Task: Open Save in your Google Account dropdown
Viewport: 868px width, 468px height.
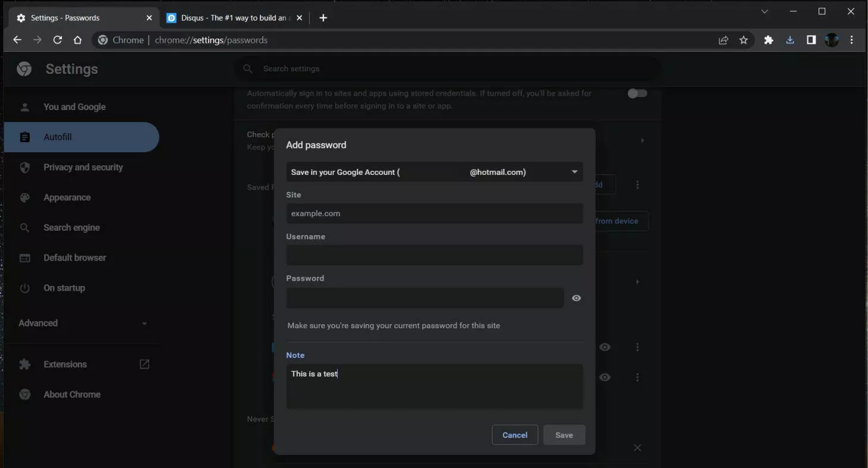Action: coord(434,172)
